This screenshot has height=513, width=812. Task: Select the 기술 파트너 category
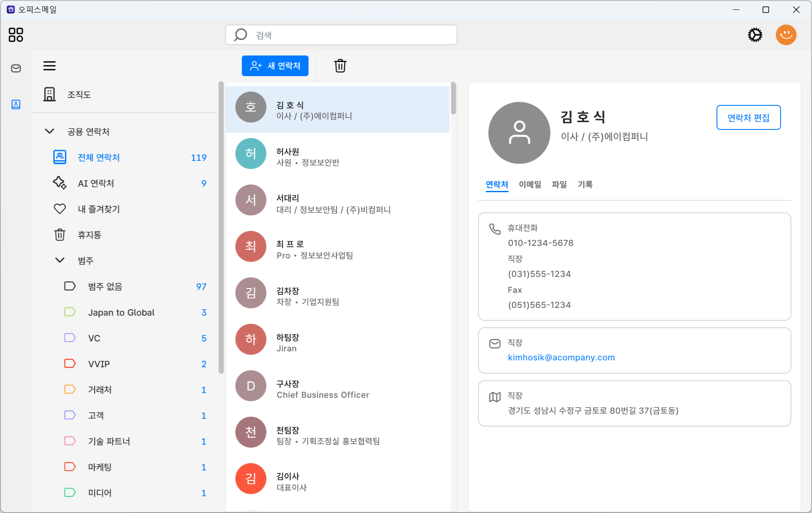[135, 441]
